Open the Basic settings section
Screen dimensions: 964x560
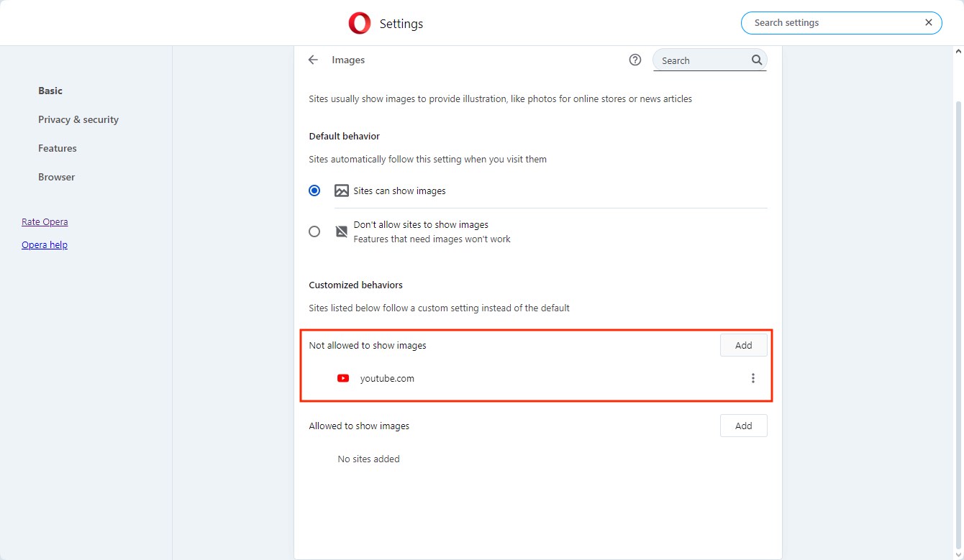click(x=50, y=91)
